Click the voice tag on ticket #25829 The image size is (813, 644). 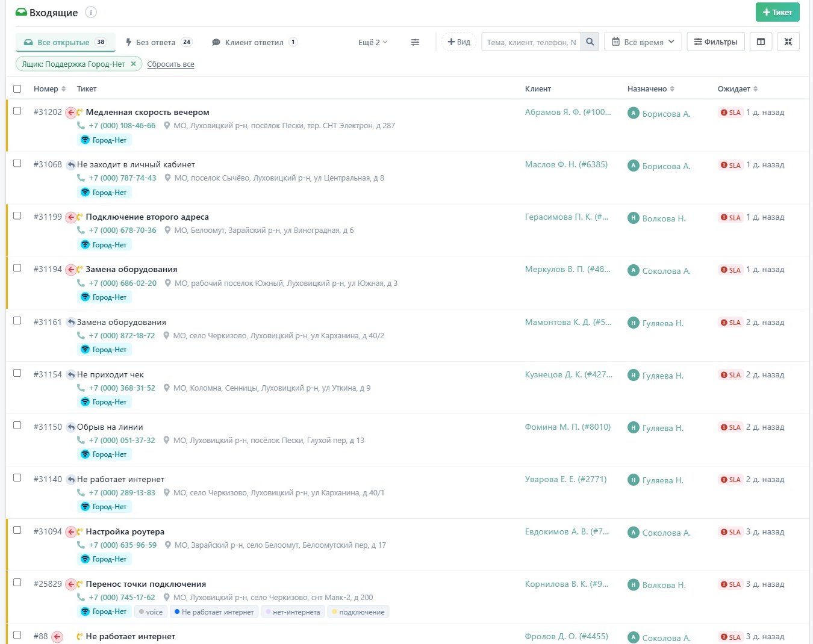tap(151, 612)
